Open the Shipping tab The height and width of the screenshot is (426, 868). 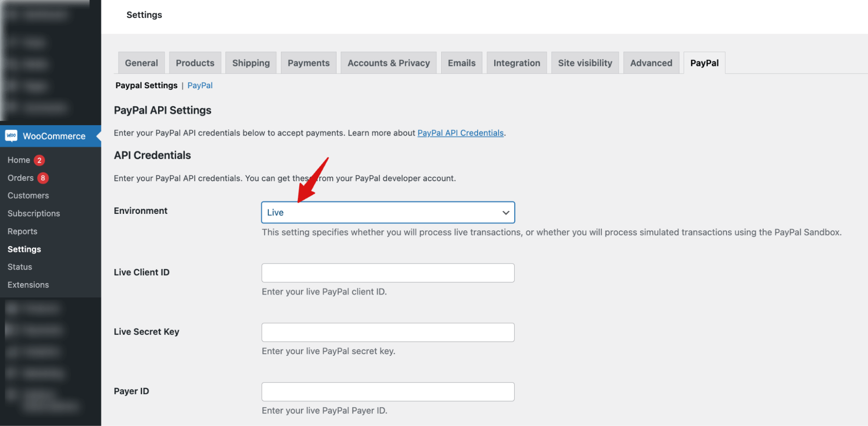point(251,63)
